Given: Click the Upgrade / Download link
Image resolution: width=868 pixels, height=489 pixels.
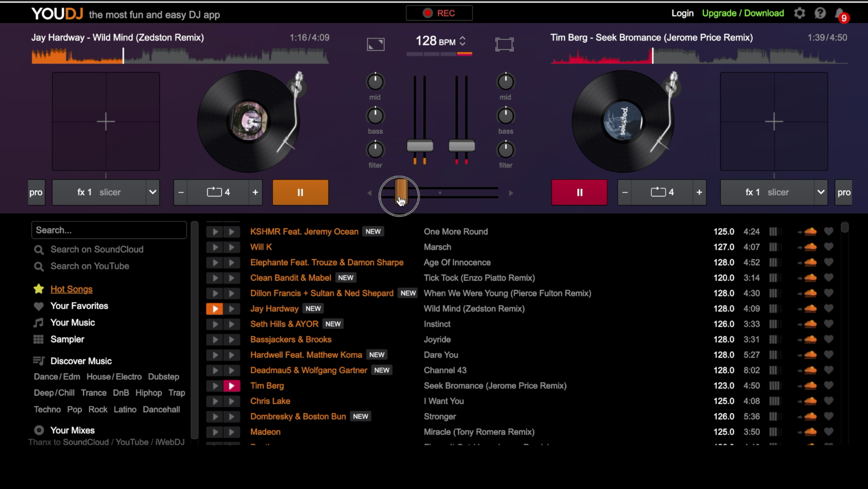Looking at the screenshot, I should [x=743, y=13].
